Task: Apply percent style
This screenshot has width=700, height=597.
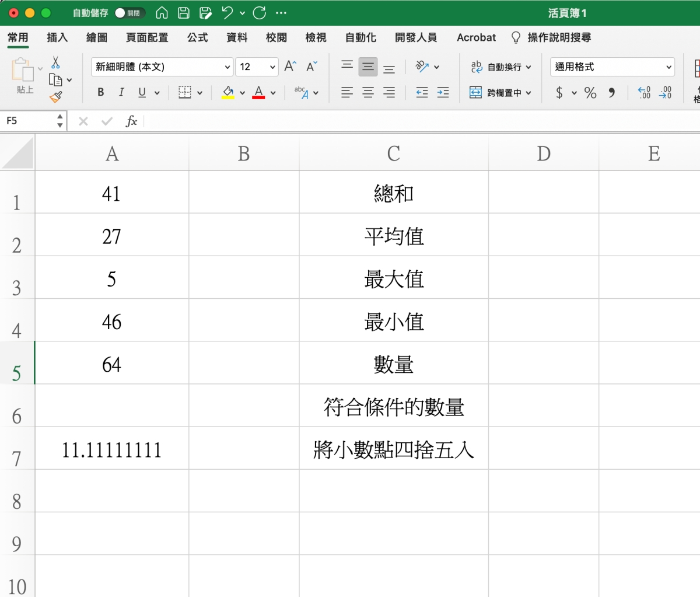Action: (590, 92)
